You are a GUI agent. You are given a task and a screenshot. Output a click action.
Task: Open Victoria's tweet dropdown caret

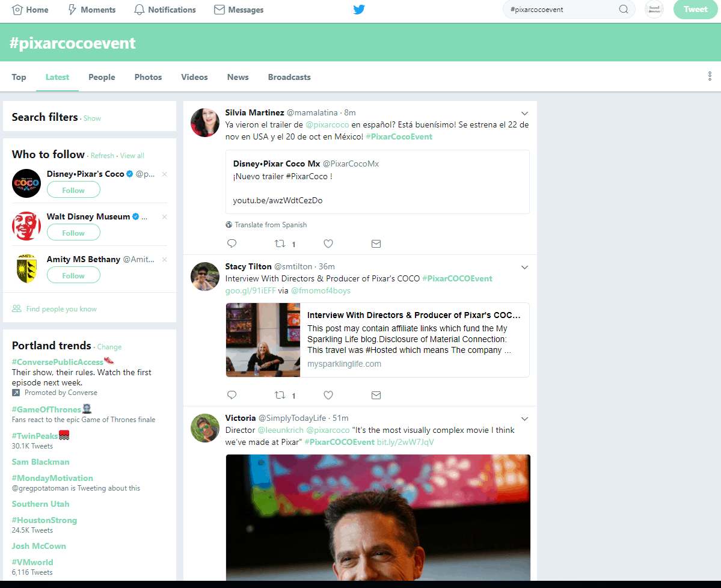[524, 418]
